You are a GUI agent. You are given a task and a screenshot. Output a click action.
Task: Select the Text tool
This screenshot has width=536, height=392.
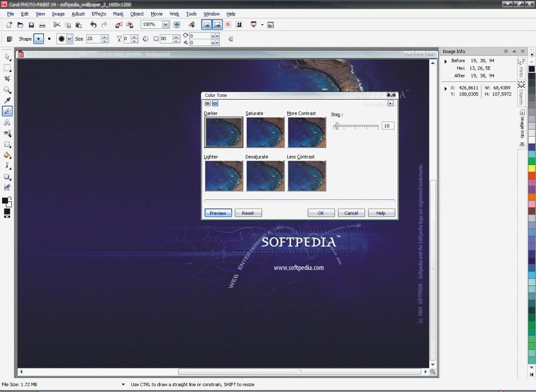click(x=7, y=122)
